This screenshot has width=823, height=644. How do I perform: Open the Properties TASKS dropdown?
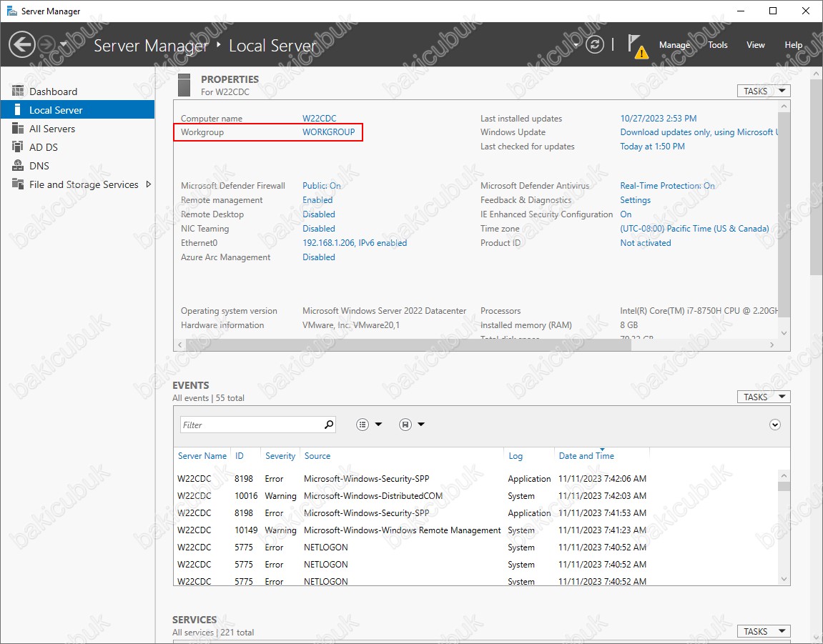(764, 91)
